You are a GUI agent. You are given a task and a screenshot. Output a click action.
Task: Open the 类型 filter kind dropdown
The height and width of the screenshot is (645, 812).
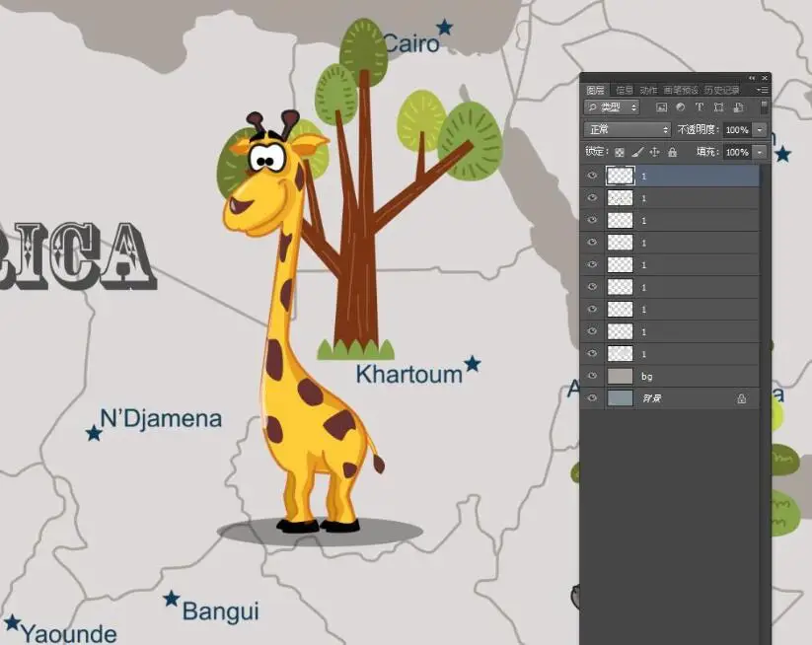click(612, 107)
